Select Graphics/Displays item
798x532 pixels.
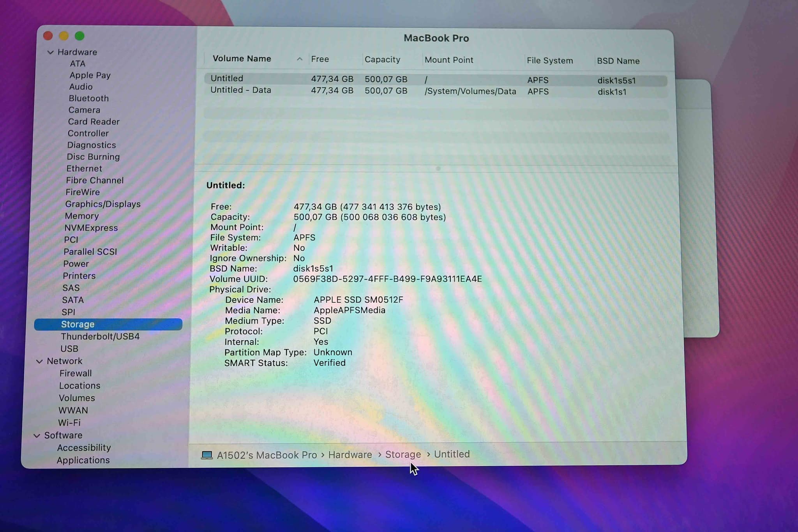pyautogui.click(x=103, y=204)
